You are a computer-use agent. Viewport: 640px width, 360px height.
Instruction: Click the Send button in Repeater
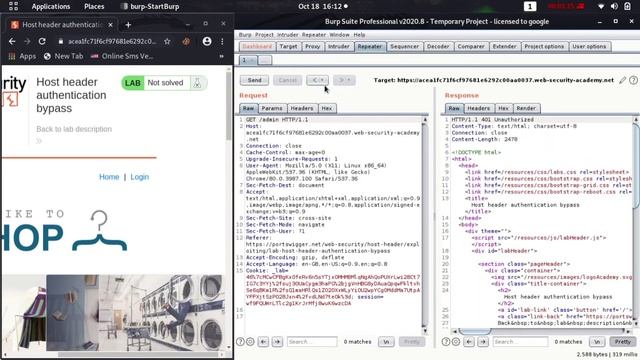pyautogui.click(x=254, y=80)
